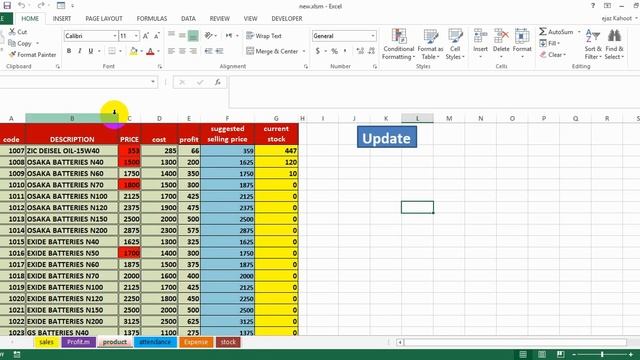Click AutoSum sigma icon
Screen dimensions: 640x360
pyautogui.click(x=542, y=31)
